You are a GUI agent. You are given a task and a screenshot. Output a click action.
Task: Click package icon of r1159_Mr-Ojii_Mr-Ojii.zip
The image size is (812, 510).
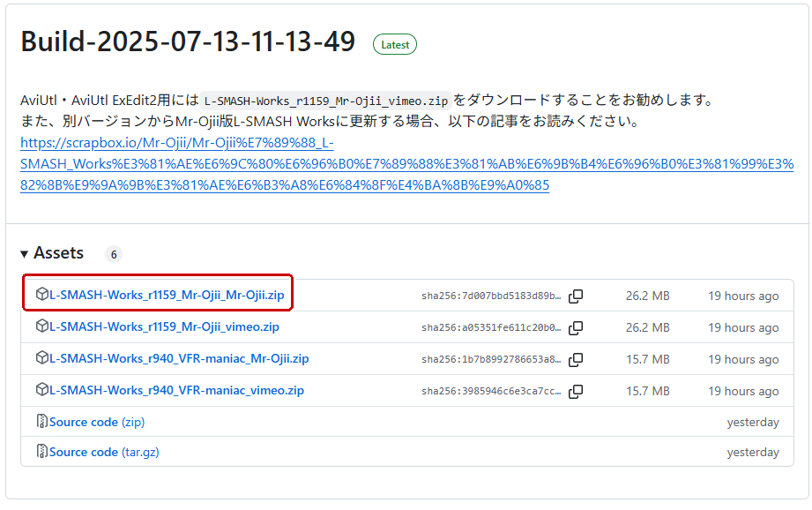(42, 294)
